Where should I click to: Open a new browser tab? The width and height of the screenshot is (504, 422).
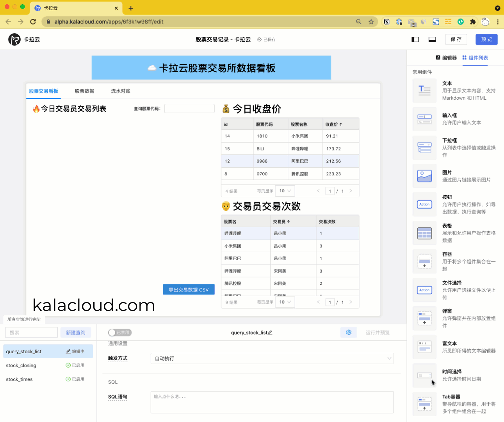point(131,8)
